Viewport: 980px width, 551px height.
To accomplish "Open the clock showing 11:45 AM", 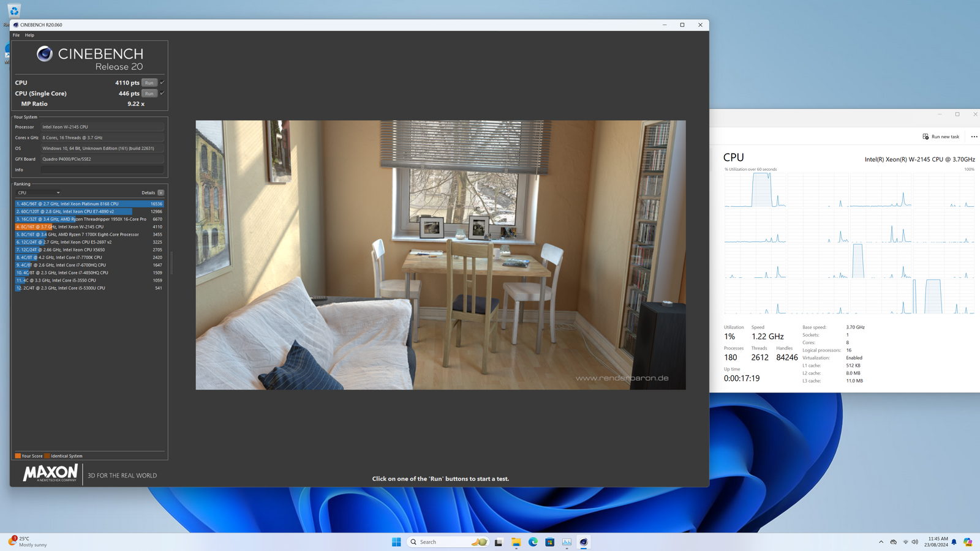I will point(936,542).
